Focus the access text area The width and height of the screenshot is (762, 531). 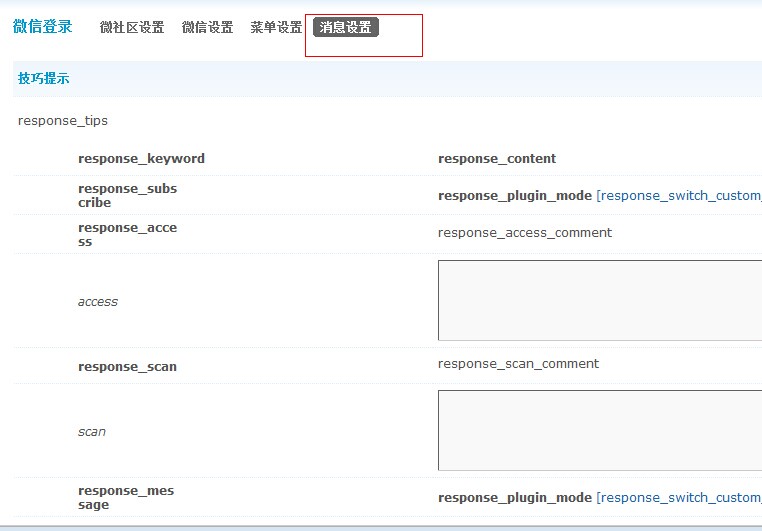point(600,300)
